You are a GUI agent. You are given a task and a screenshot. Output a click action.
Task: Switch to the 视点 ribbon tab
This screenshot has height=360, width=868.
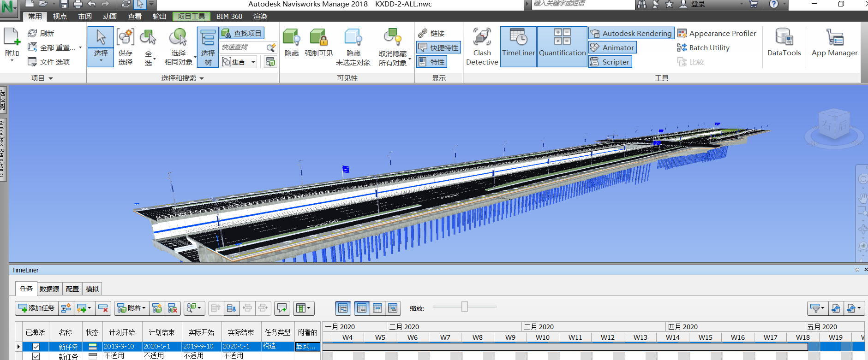60,16
